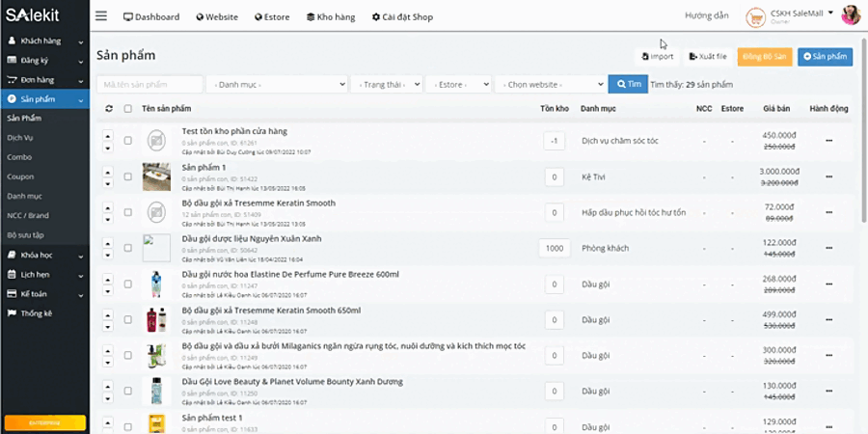The height and width of the screenshot is (434, 868).
Task: Open actions for Dầu gội dược liệu
Action: [x=828, y=248]
